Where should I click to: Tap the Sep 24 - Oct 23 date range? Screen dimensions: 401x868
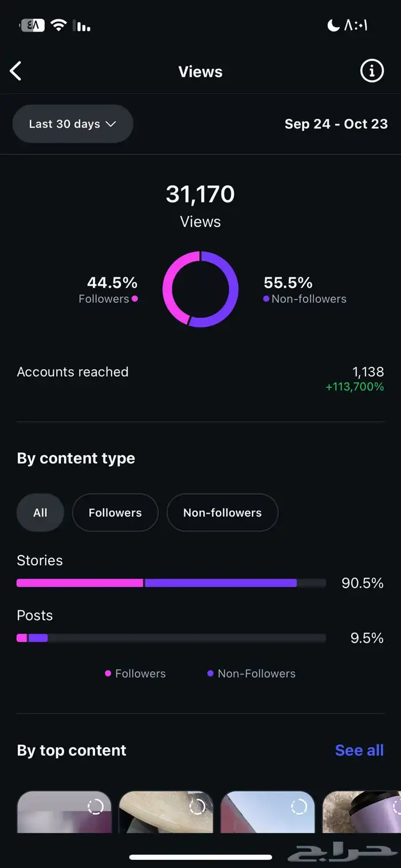[x=336, y=124]
